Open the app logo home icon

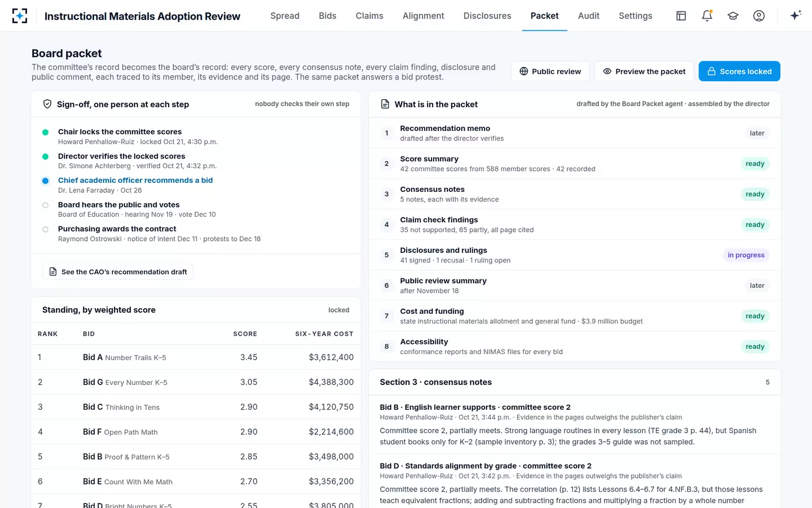click(x=20, y=16)
